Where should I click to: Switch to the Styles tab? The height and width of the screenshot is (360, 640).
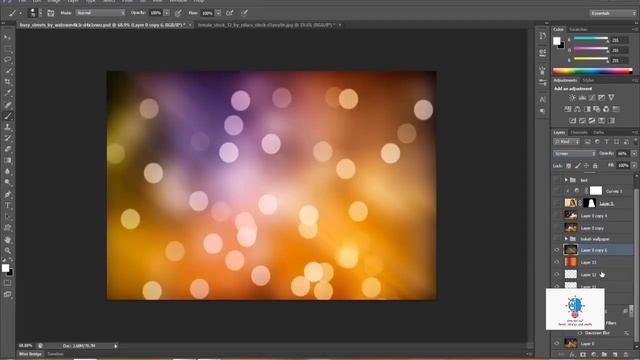click(588, 80)
